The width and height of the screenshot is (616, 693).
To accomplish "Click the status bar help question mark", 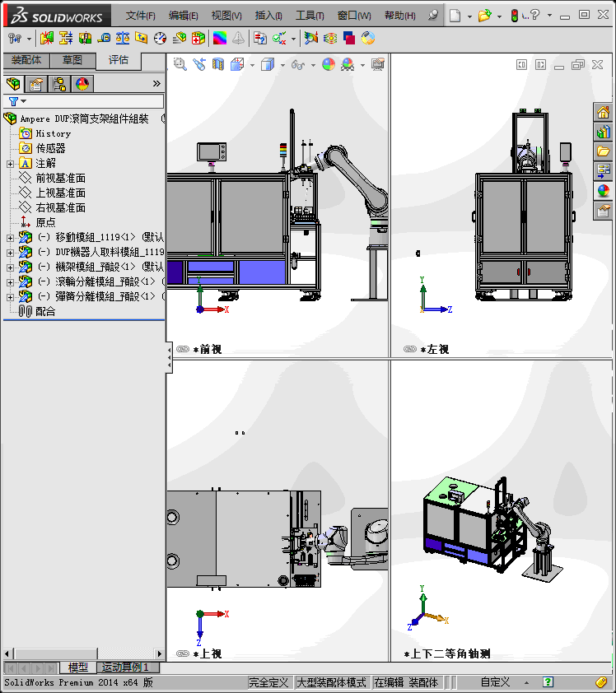I will point(548,682).
